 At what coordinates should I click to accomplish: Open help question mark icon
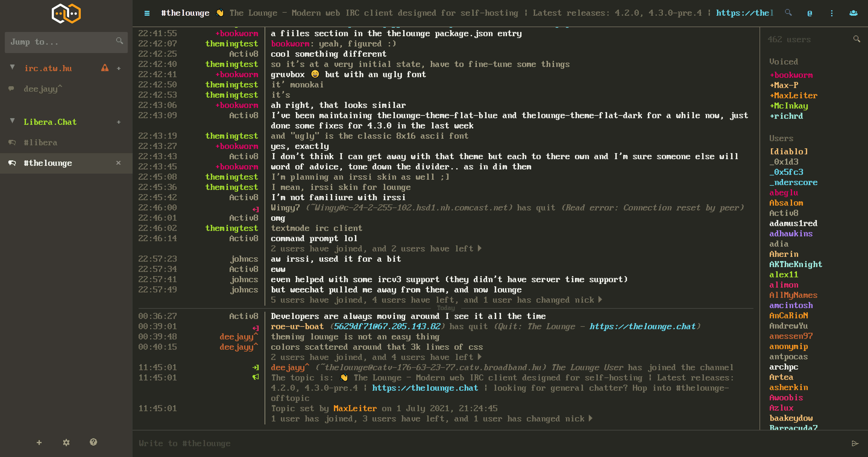pyautogui.click(x=93, y=442)
